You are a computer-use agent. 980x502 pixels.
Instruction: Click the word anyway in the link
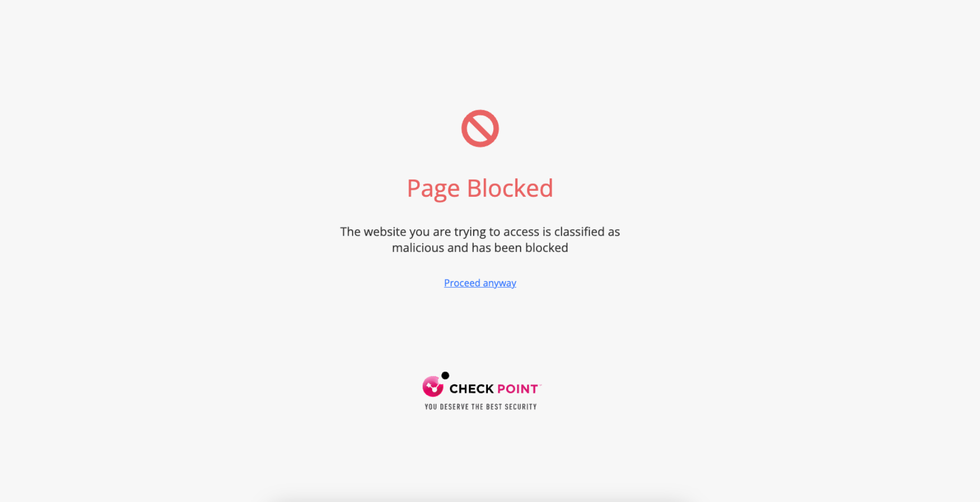499,284
